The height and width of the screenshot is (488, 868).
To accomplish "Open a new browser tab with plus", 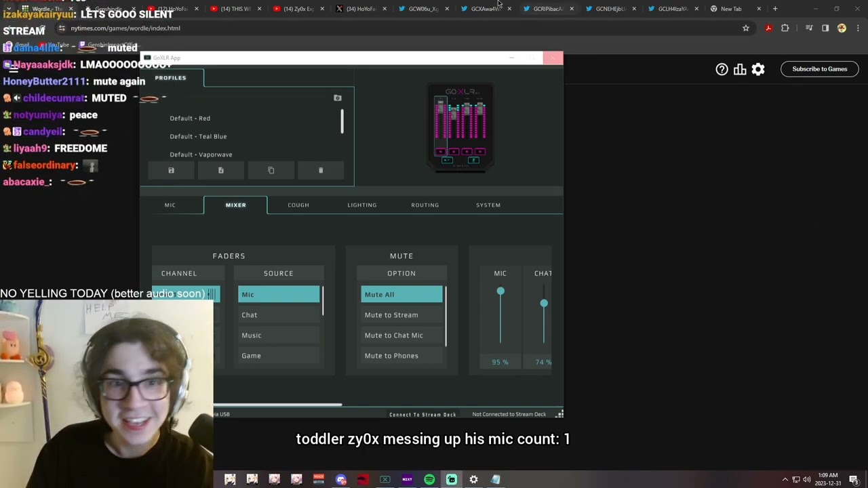I will [x=775, y=9].
